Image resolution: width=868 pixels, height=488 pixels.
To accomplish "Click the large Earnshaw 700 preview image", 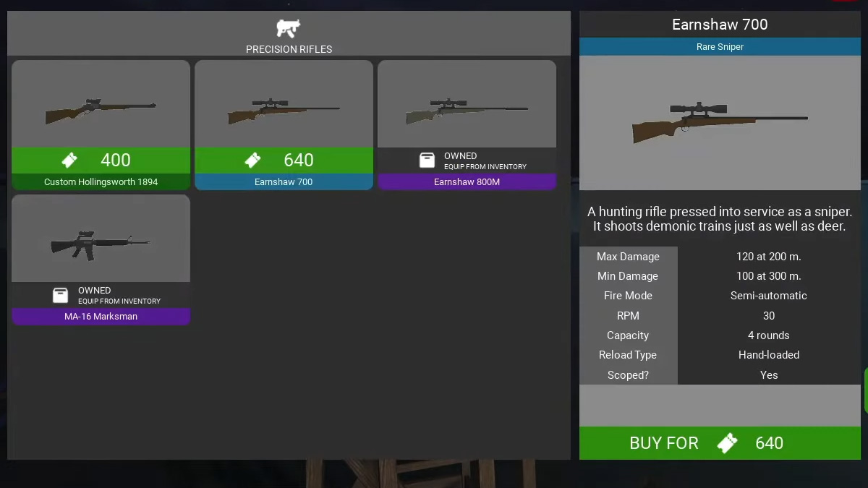I will coord(720,123).
